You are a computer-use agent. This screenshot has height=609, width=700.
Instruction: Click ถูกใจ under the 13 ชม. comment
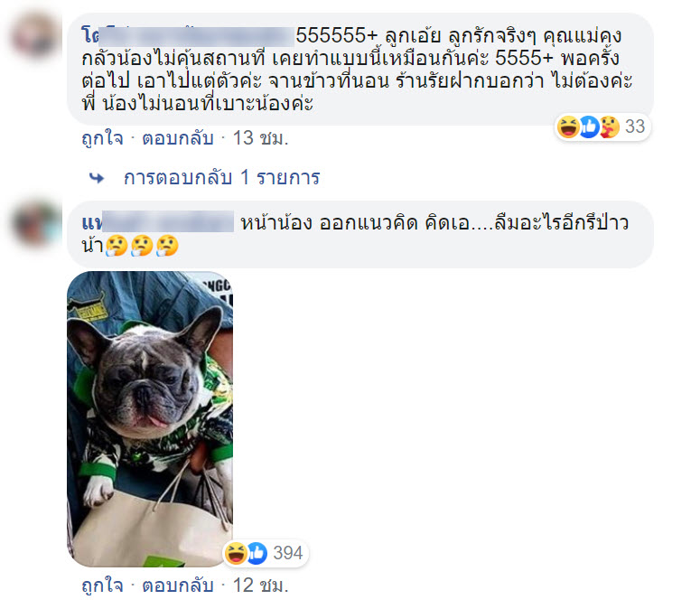[x=102, y=138]
